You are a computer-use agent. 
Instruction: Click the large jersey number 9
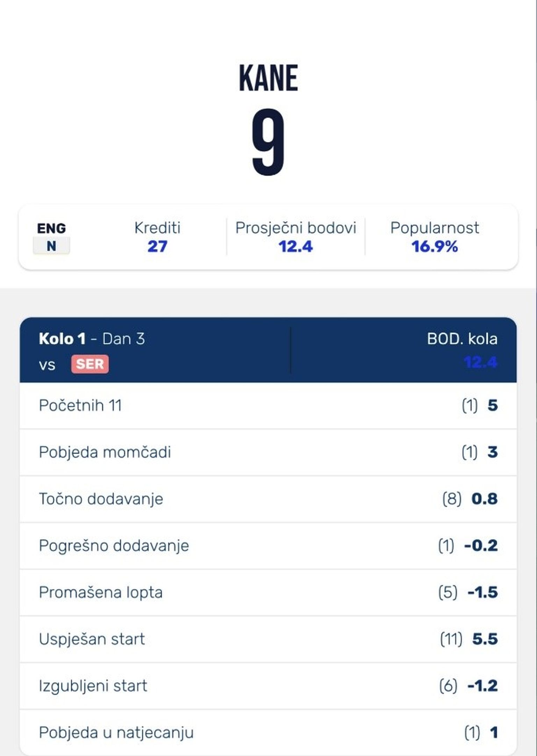[268, 143]
